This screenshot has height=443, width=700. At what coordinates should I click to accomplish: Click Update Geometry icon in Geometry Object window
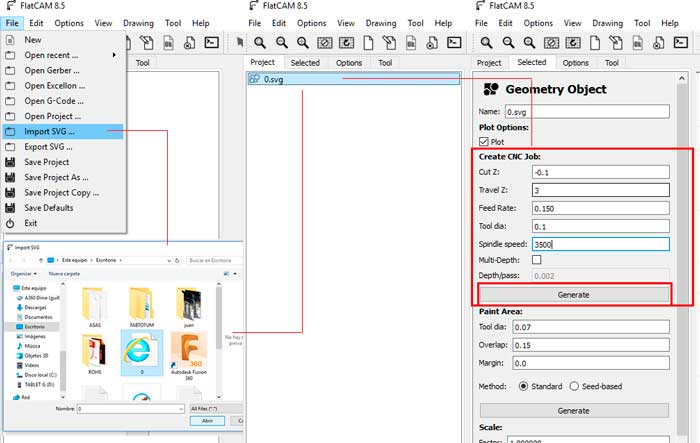pos(638,43)
